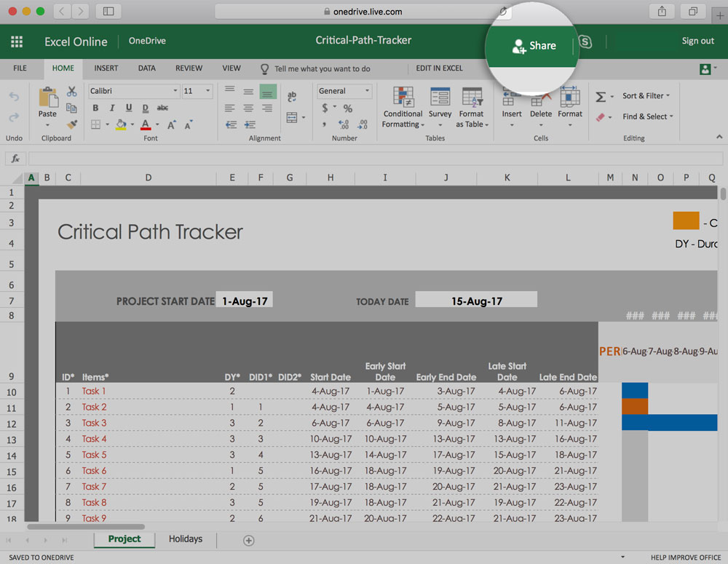The width and height of the screenshot is (728, 564).
Task: Apply Underline formatting
Action: [x=129, y=108]
